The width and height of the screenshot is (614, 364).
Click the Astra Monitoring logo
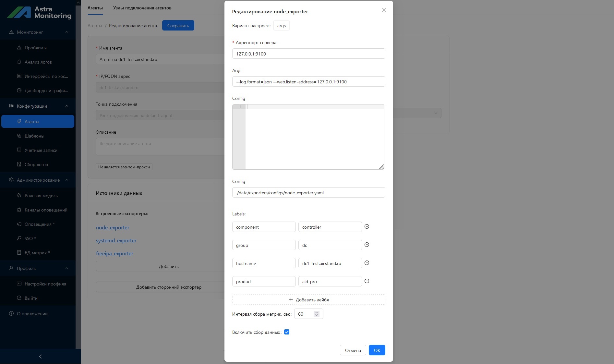coord(39,12)
